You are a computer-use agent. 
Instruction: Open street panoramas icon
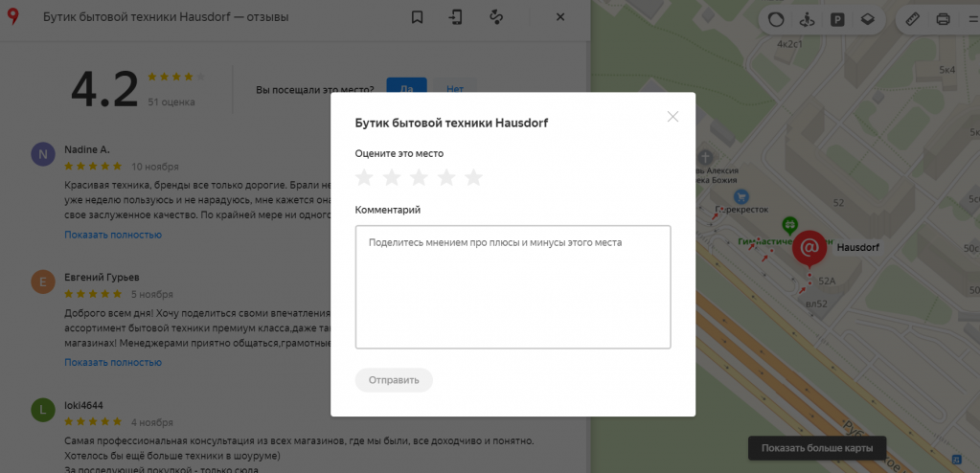click(x=807, y=19)
